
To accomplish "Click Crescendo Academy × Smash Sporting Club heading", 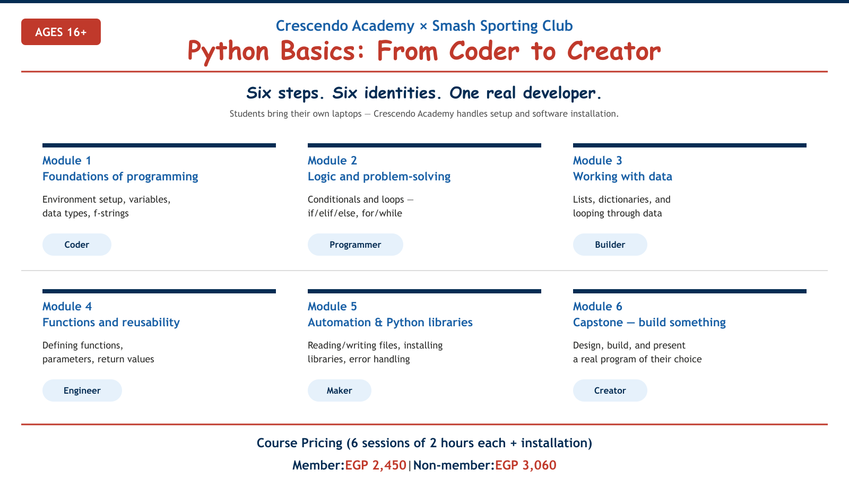I will (x=424, y=25).
